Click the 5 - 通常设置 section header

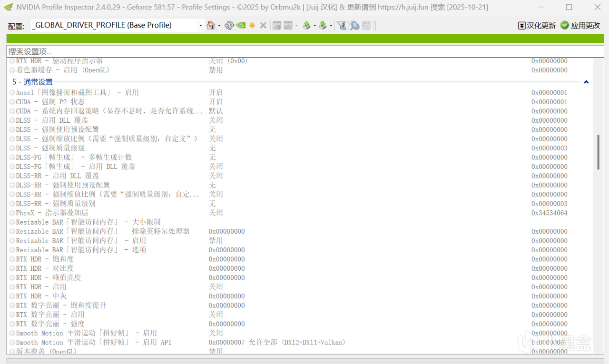32,82
